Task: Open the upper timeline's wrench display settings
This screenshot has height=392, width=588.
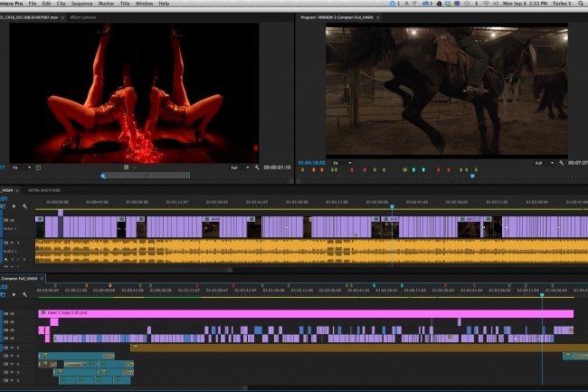Action: 24,206
